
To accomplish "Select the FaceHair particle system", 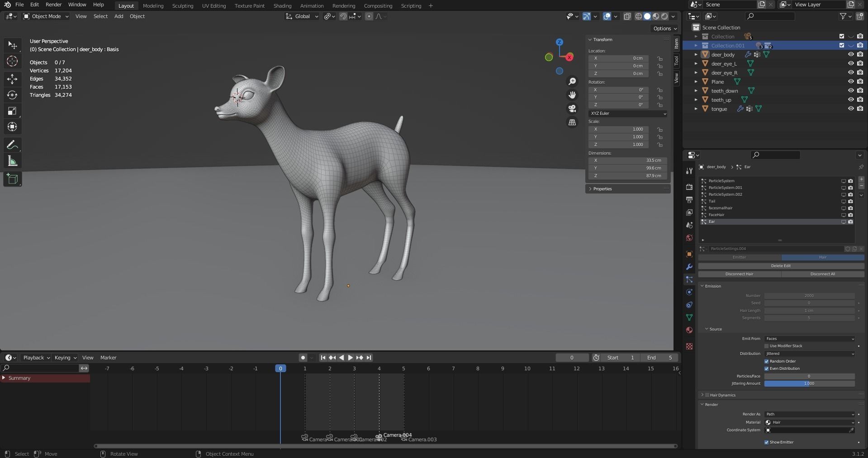I will pyautogui.click(x=777, y=215).
